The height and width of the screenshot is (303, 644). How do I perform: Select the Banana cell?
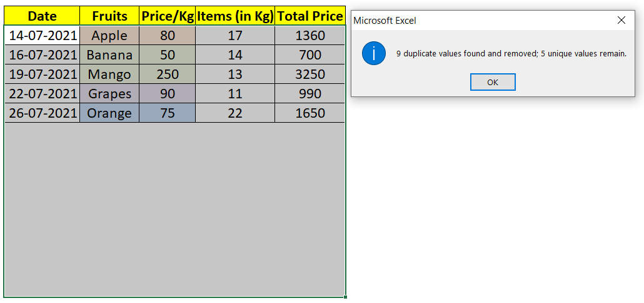[x=109, y=54]
